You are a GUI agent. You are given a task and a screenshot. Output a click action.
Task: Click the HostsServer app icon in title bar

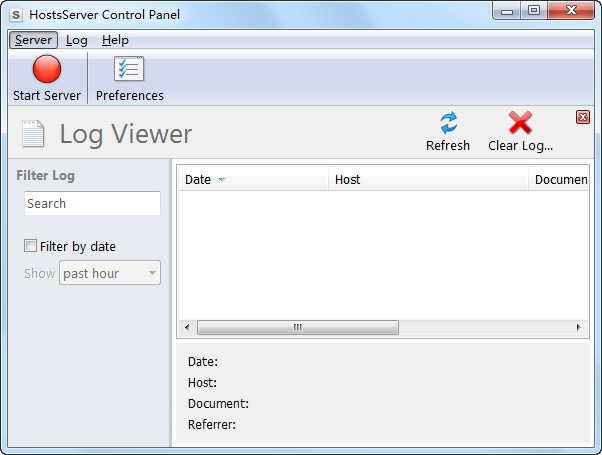coord(16,14)
